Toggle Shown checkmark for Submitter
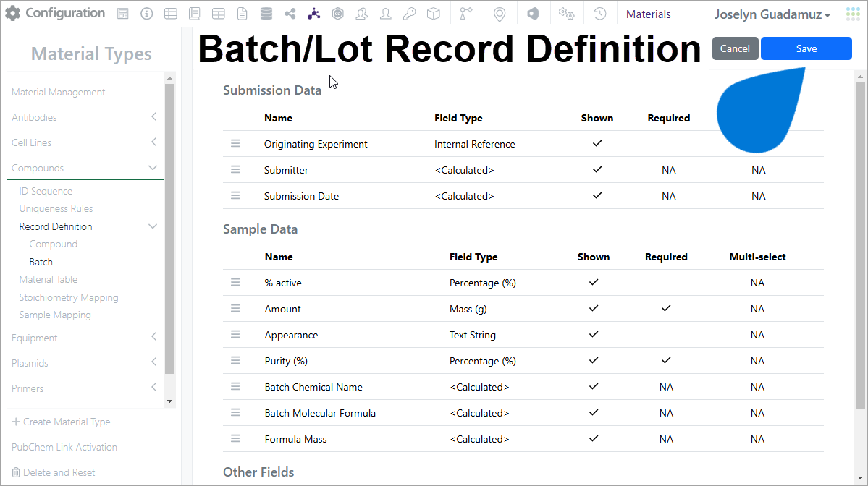Image resolution: width=868 pixels, height=486 pixels. pyautogui.click(x=597, y=169)
